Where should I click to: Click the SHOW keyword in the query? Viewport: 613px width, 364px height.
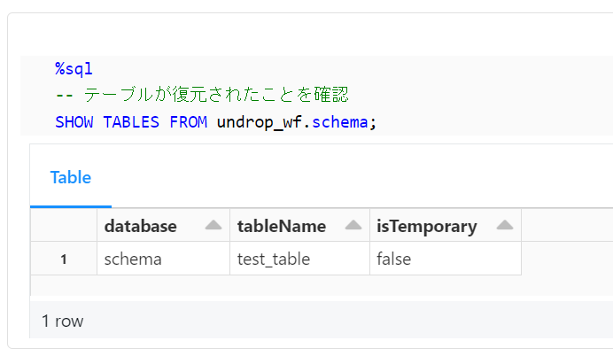pyautogui.click(x=74, y=122)
